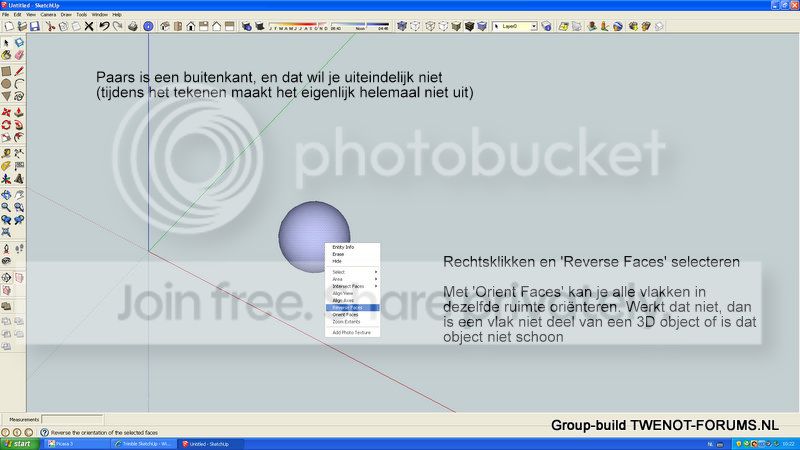
Task: Cut selection with scissors icon
Action: coord(50,26)
